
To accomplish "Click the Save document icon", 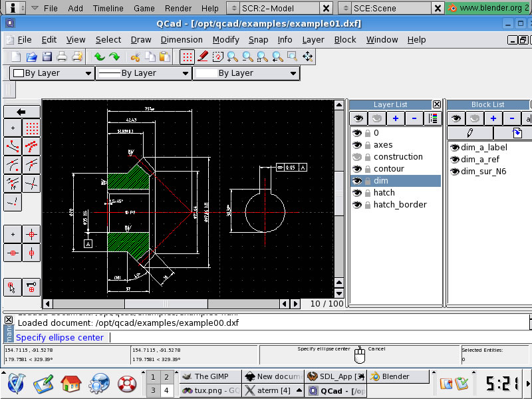I will (x=47, y=57).
